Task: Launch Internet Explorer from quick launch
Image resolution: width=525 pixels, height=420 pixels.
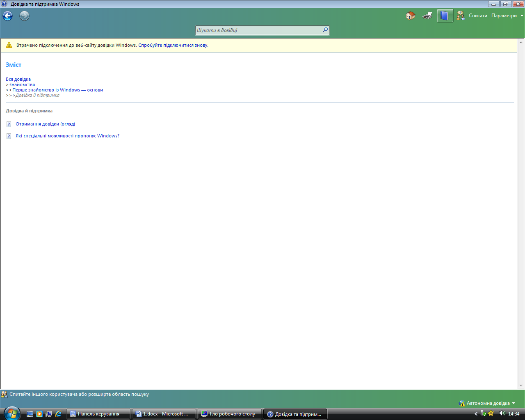Action: [58, 414]
